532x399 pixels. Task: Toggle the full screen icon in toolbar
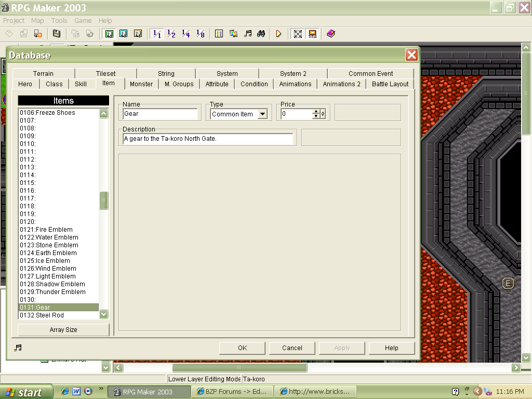pyautogui.click(x=298, y=34)
